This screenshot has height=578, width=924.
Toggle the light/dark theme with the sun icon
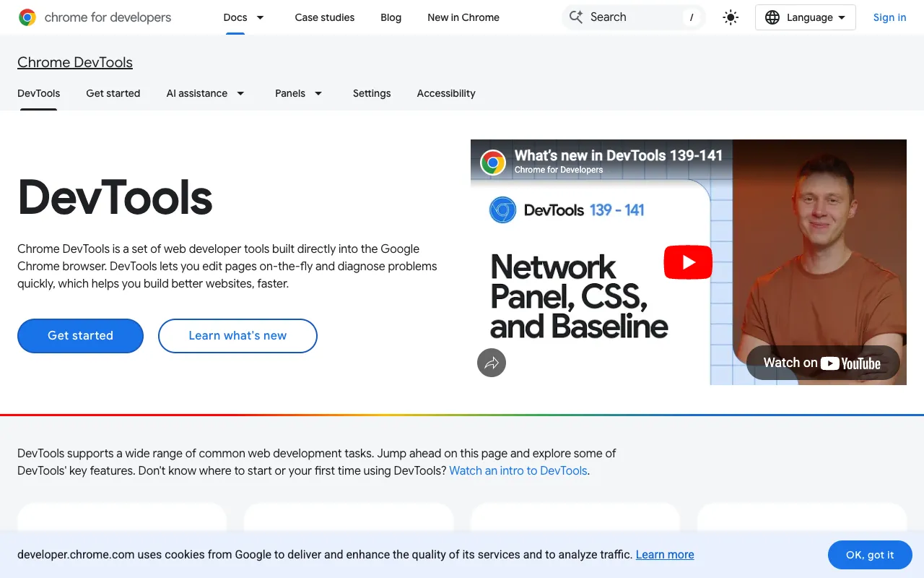tap(731, 17)
